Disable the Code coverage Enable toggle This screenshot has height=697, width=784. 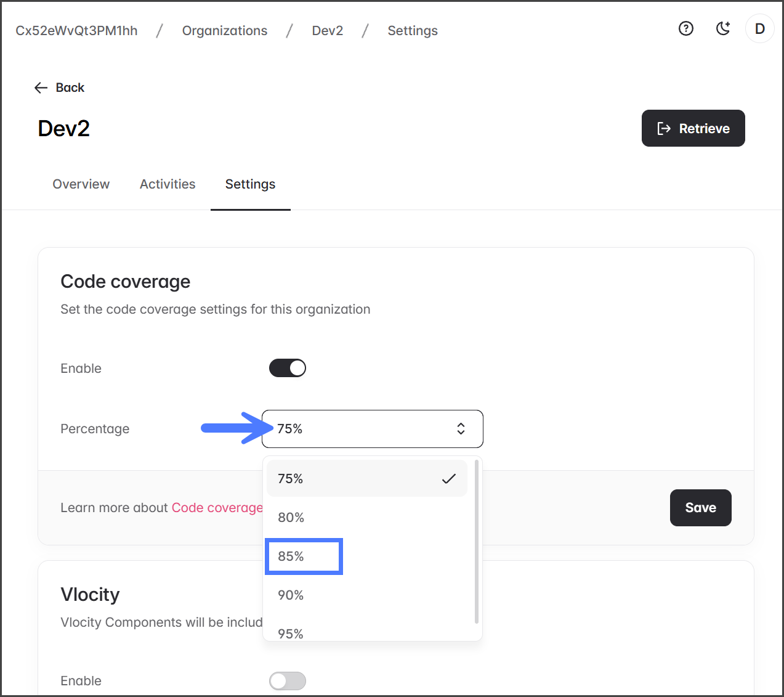coord(288,368)
